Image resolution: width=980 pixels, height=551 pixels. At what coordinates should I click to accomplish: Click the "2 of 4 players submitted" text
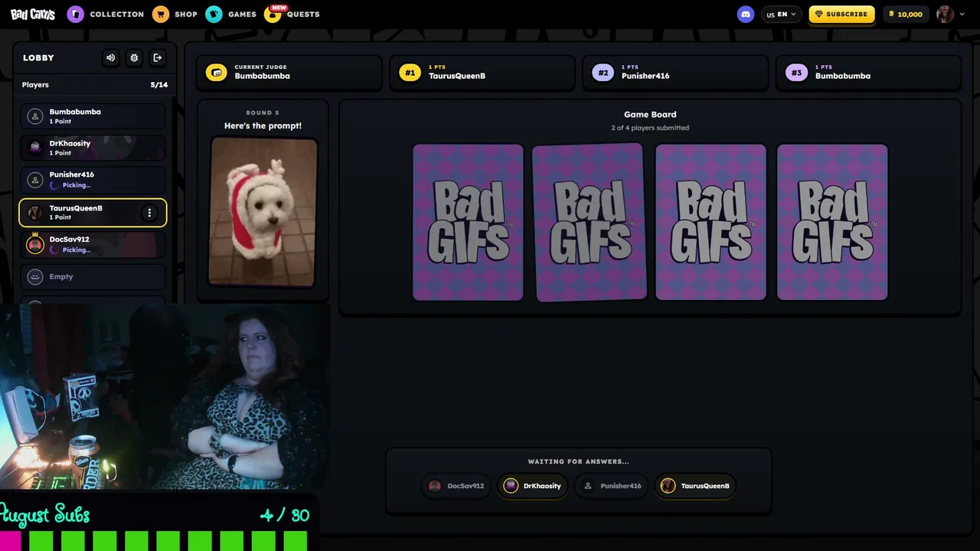pos(650,128)
